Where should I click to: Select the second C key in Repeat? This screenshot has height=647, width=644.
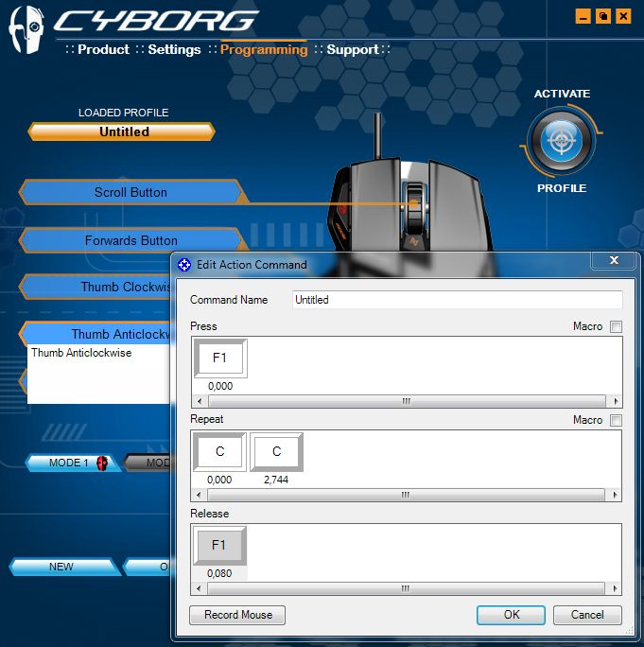coord(276,452)
